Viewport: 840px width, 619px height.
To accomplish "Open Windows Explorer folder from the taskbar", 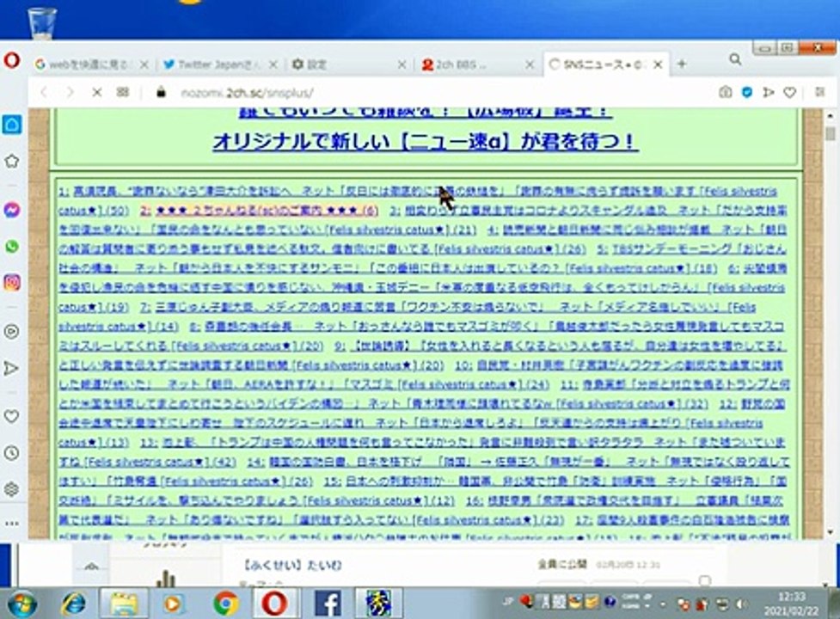I will point(124,604).
